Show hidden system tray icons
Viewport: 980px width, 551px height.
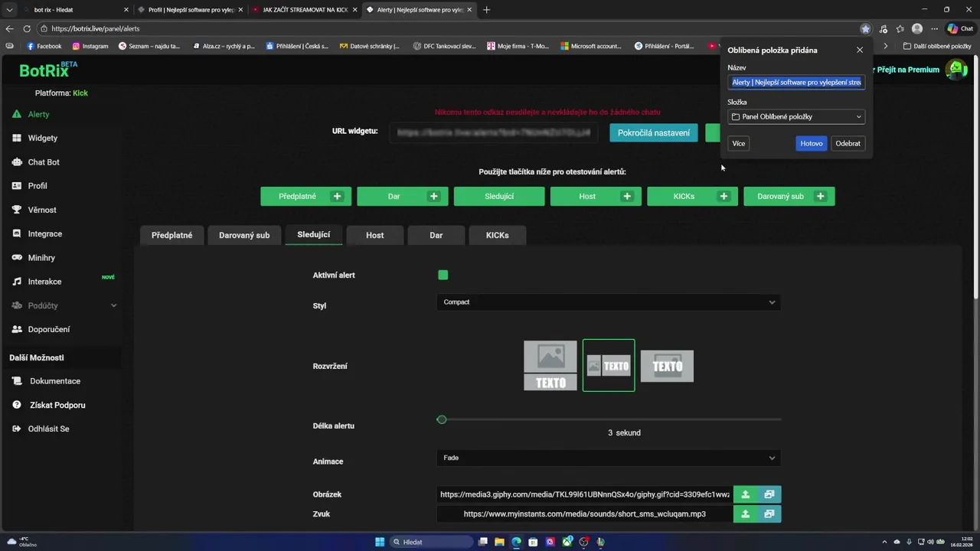pos(884,542)
